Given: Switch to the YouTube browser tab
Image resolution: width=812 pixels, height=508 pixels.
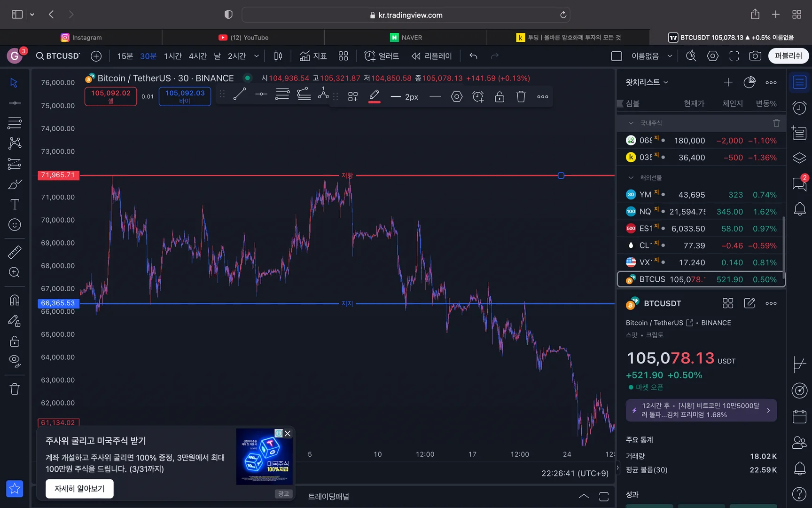Looking at the screenshot, I should [243, 38].
